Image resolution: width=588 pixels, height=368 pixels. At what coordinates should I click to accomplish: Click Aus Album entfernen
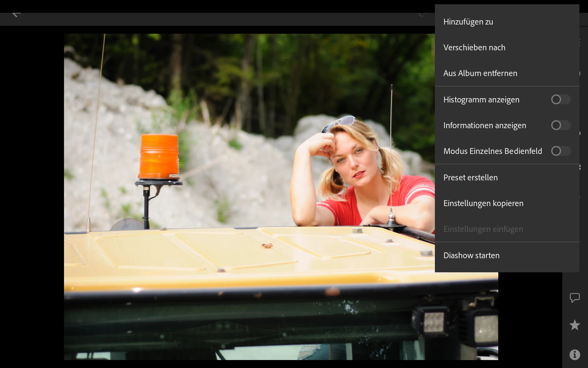click(480, 73)
